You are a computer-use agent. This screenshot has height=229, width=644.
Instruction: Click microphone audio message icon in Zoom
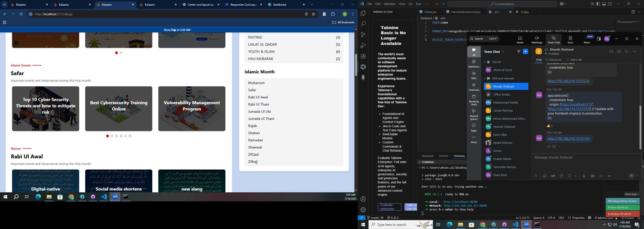[584, 176]
